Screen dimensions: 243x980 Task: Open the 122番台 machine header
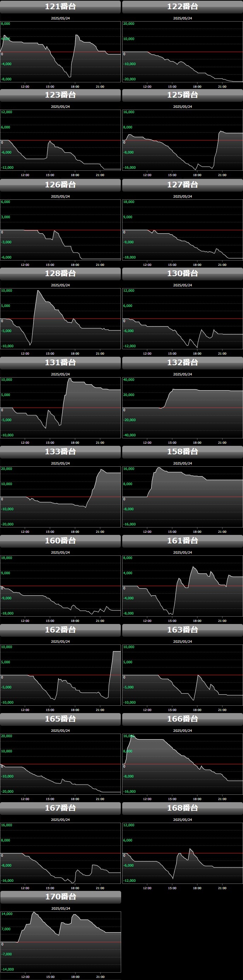183,7
